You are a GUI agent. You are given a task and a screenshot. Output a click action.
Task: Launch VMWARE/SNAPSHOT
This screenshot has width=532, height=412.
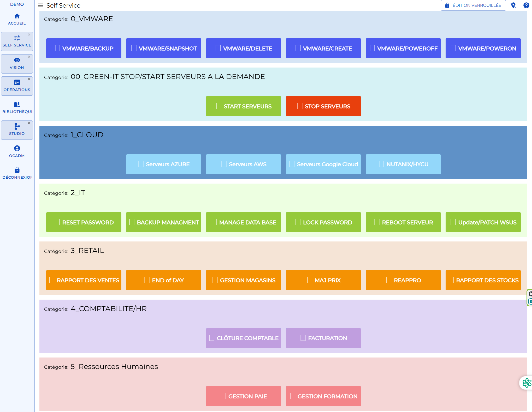pos(164,48)
